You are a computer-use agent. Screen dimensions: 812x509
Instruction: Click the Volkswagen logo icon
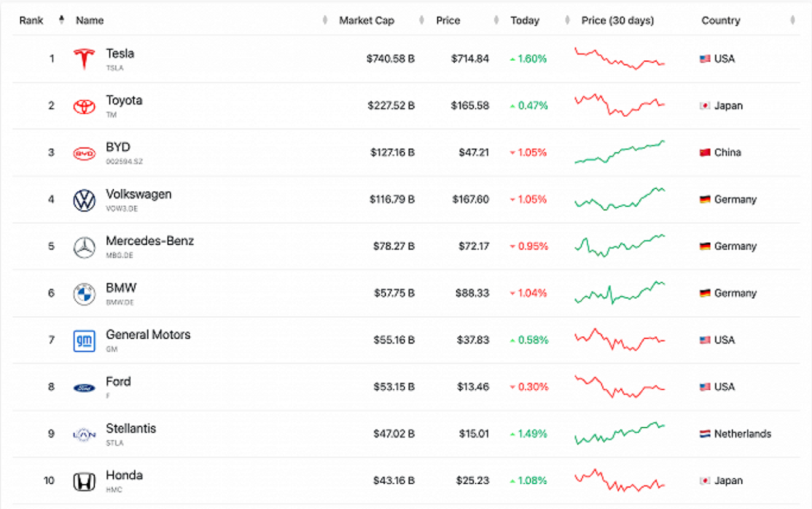point(84,200)
